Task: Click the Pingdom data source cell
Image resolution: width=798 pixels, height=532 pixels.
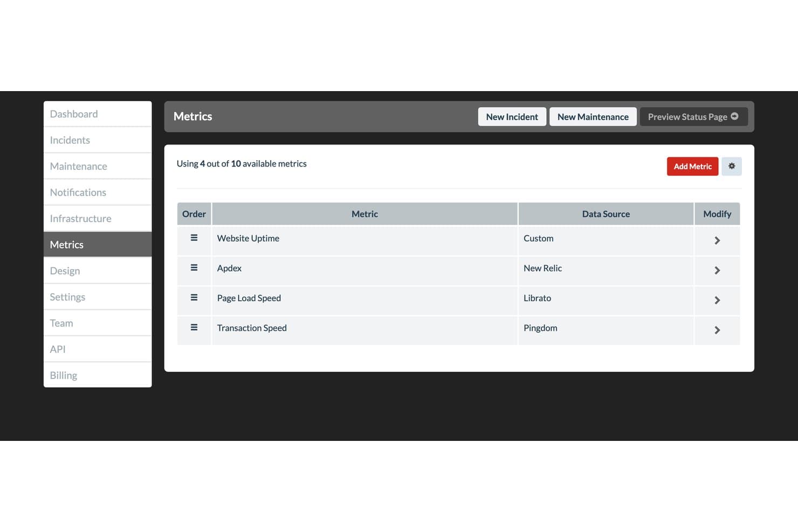Action: (x=606, y=330)
